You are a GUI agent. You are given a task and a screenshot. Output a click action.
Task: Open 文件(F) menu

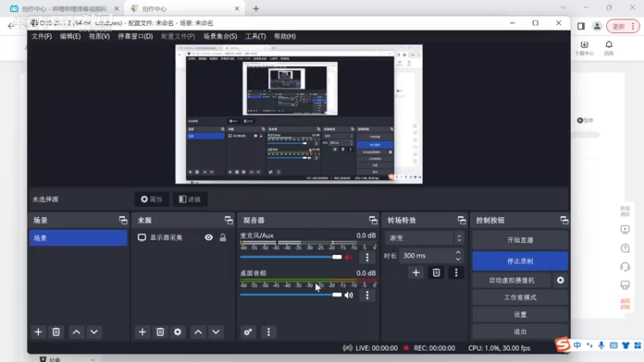pyautogui.click(x=42, y=36)
